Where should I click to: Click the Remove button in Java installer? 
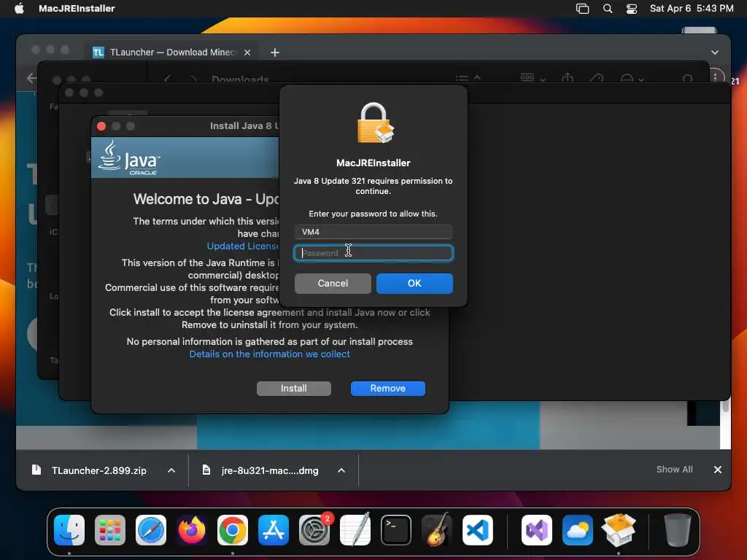click(388, 389)
